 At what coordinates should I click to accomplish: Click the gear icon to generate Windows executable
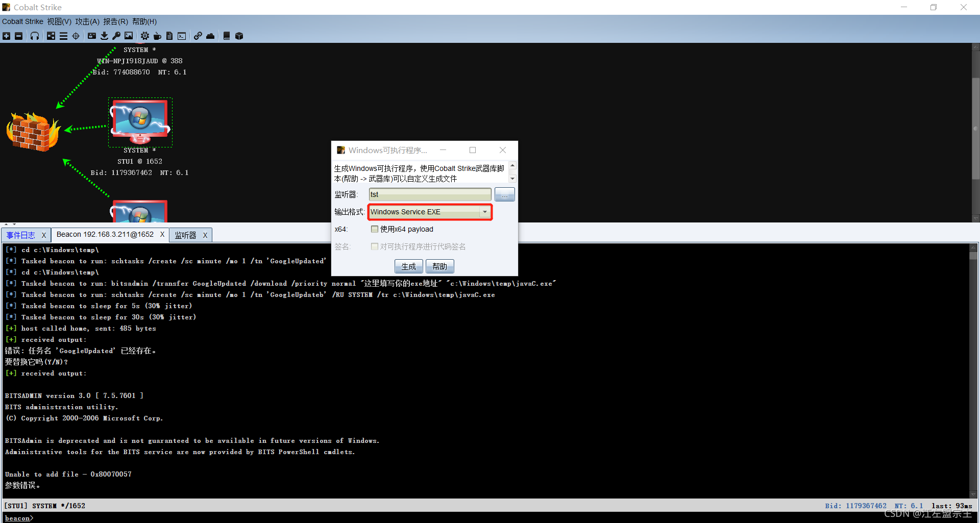tap(145, 36)
